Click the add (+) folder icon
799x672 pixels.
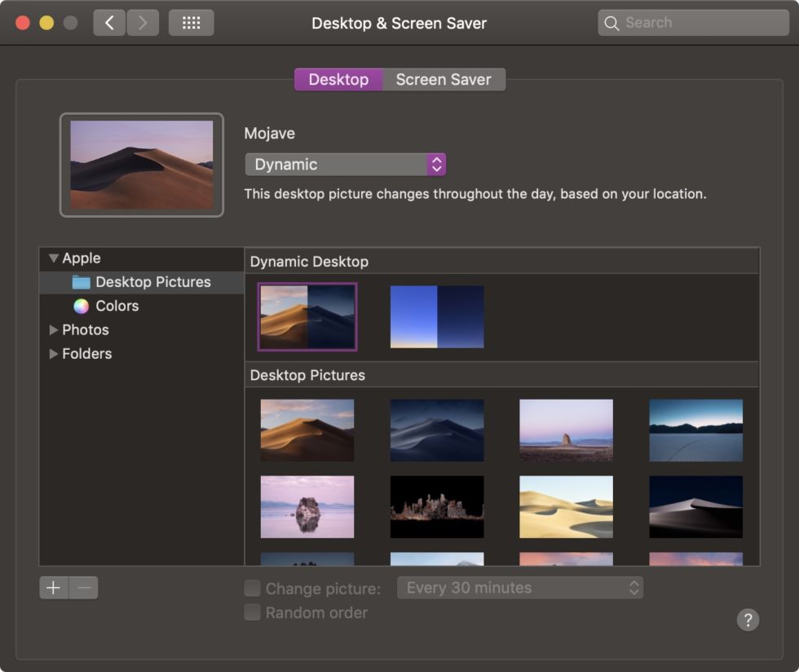click(52, 586)
